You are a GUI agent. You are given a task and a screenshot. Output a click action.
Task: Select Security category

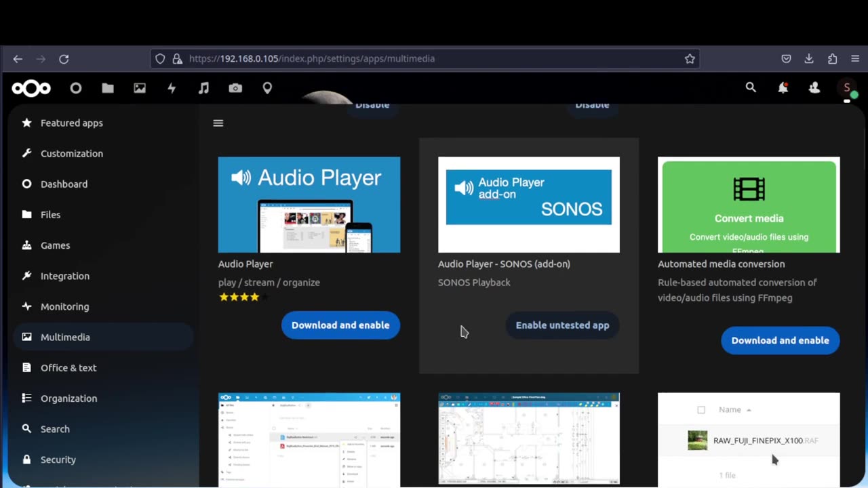coord(103,460)
